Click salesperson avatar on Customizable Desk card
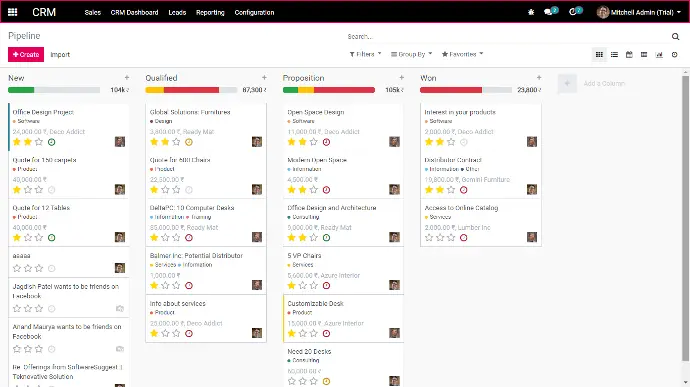Viewport: 690px width, 387px height. pyautogui.click(x=394, y=333)
